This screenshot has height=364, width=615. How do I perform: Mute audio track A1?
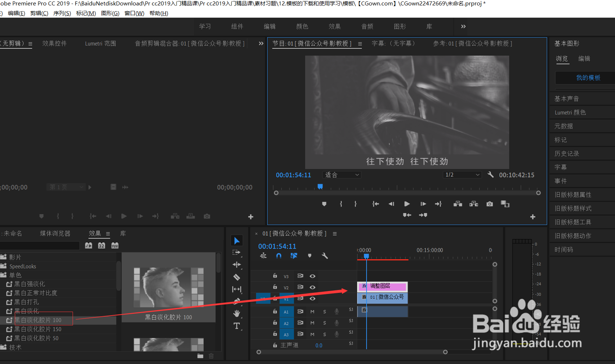312,312
